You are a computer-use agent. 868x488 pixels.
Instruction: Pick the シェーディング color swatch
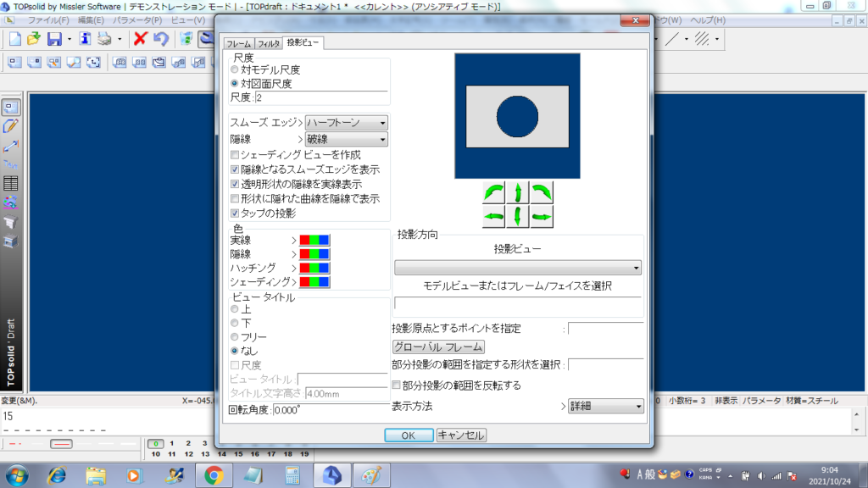click(314, 281)
